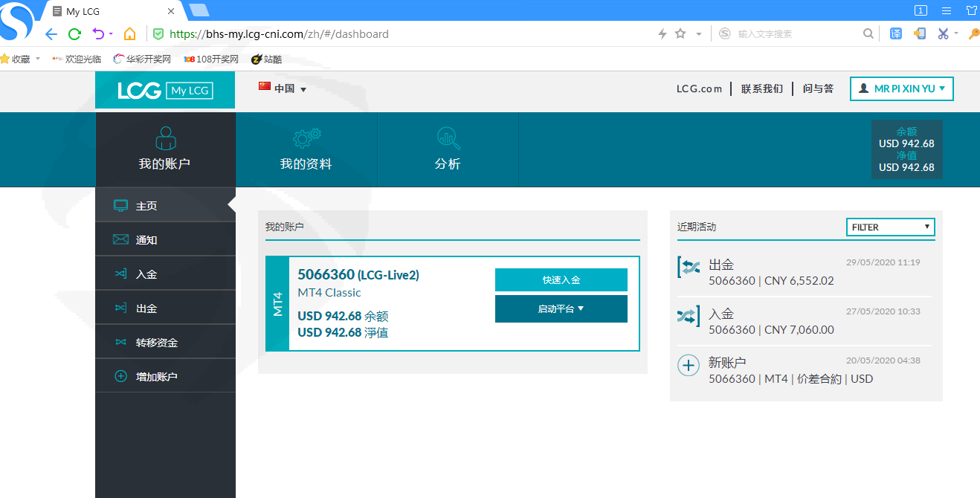Click the 通知 envelope icon in sidebar
Image resolution: width=980 pixels, height=498 pixels.
point(120,239)
